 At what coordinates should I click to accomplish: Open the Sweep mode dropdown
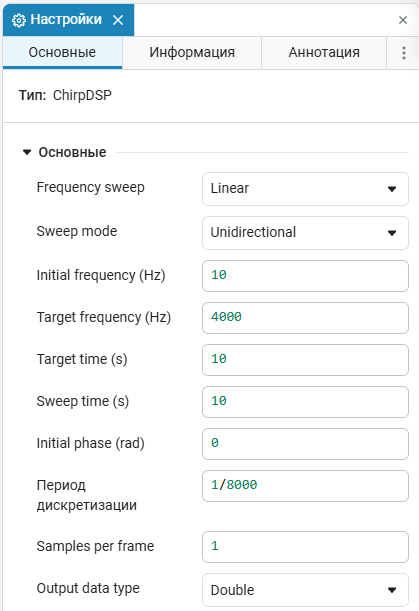pos(305,233)
